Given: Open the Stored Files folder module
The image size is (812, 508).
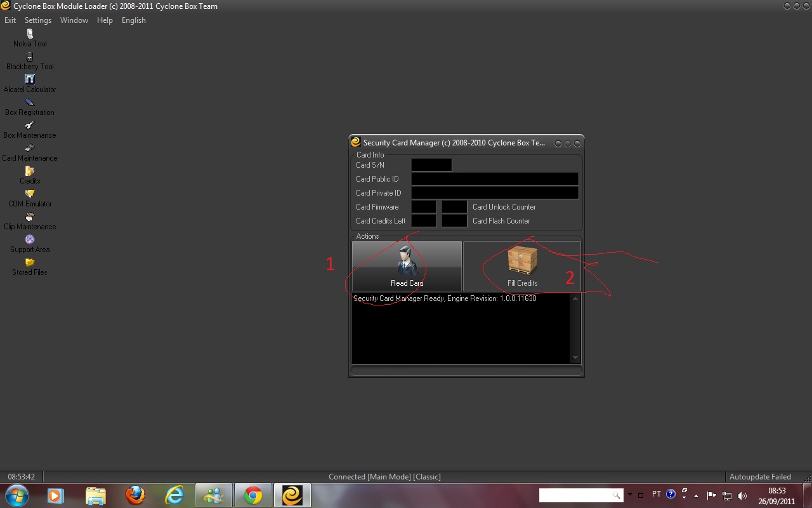Looking at the screenshot, I should tap(30, 267).
